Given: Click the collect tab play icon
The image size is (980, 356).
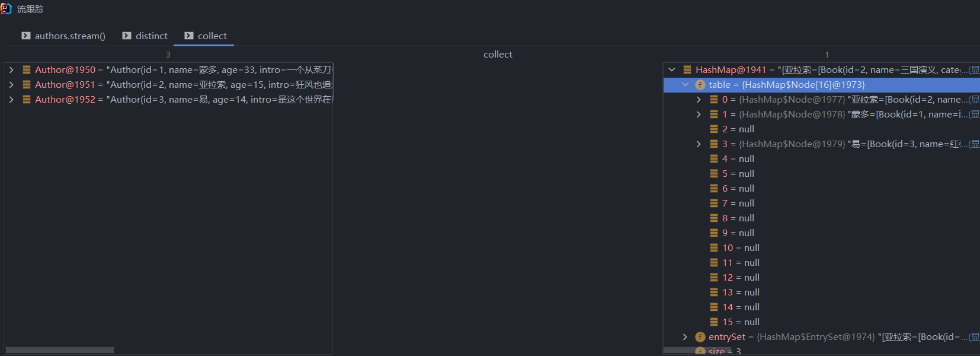Looking at the screenshot, I should (189, 36).
